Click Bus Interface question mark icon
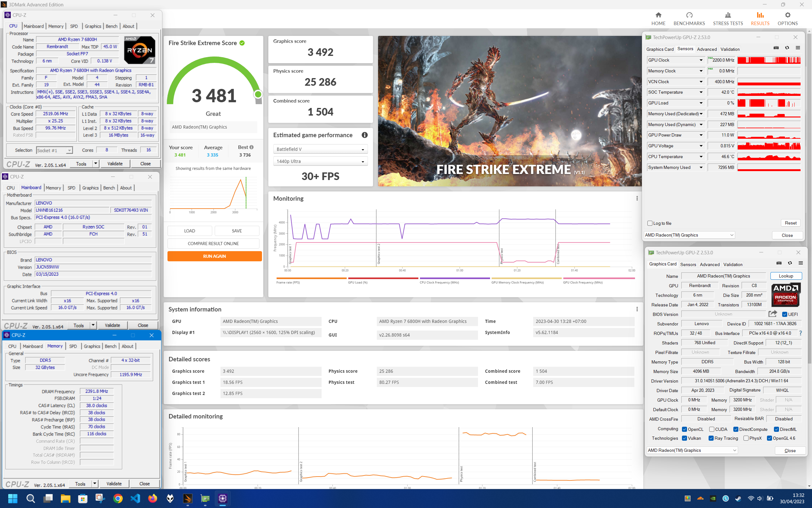 801,333
